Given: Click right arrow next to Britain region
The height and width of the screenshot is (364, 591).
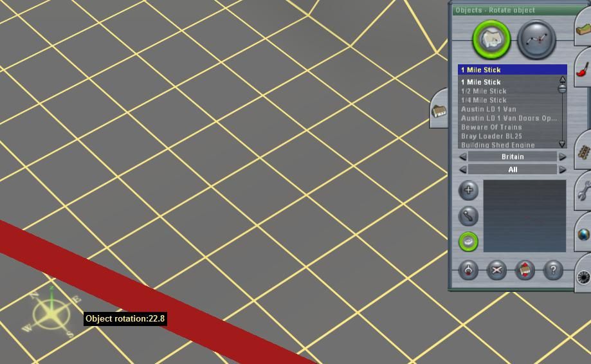Looking at the screenshot, I should [x=562, y=157].
